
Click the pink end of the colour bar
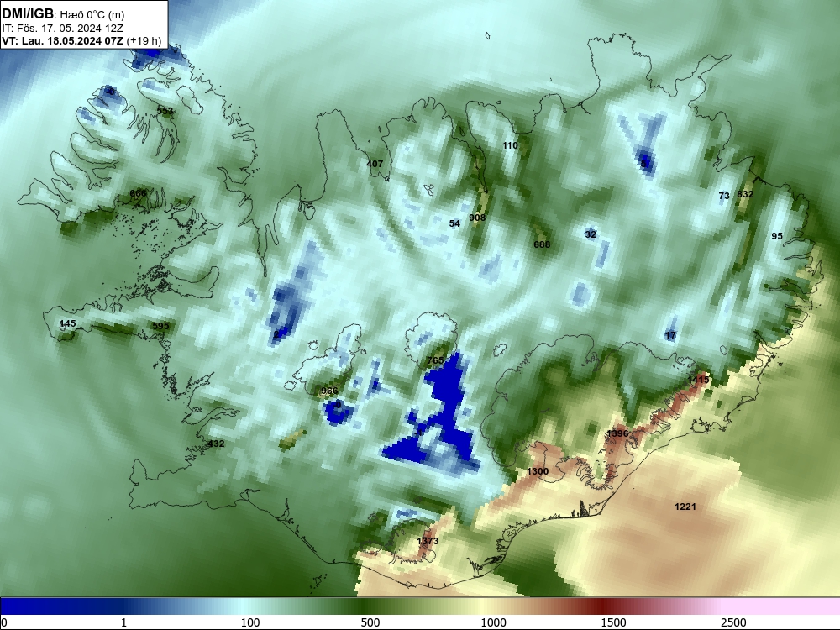point(782,606)
